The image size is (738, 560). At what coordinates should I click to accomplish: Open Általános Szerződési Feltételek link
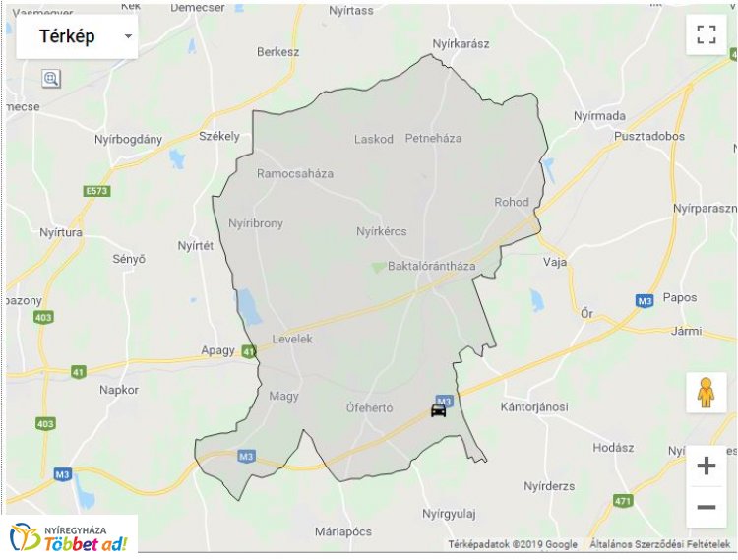[x=660, y=544]
